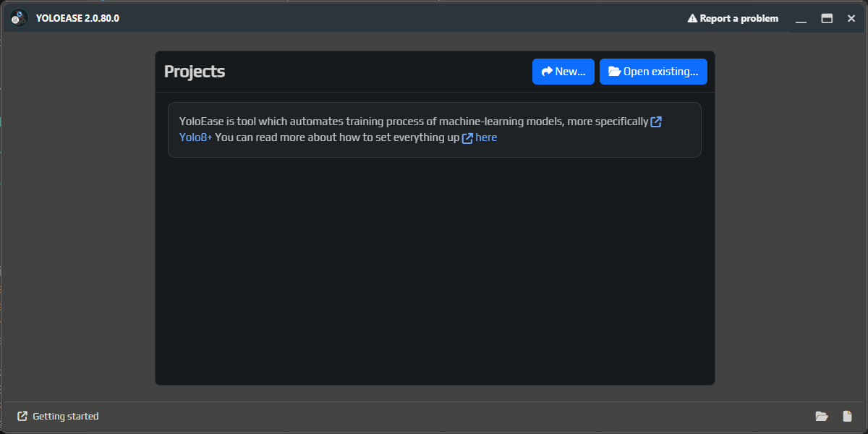Click the document file icon in the status bar
Image resolution: width=868 pixels, height=434 pixels.
pyautogui.click(x=848, y=416)
